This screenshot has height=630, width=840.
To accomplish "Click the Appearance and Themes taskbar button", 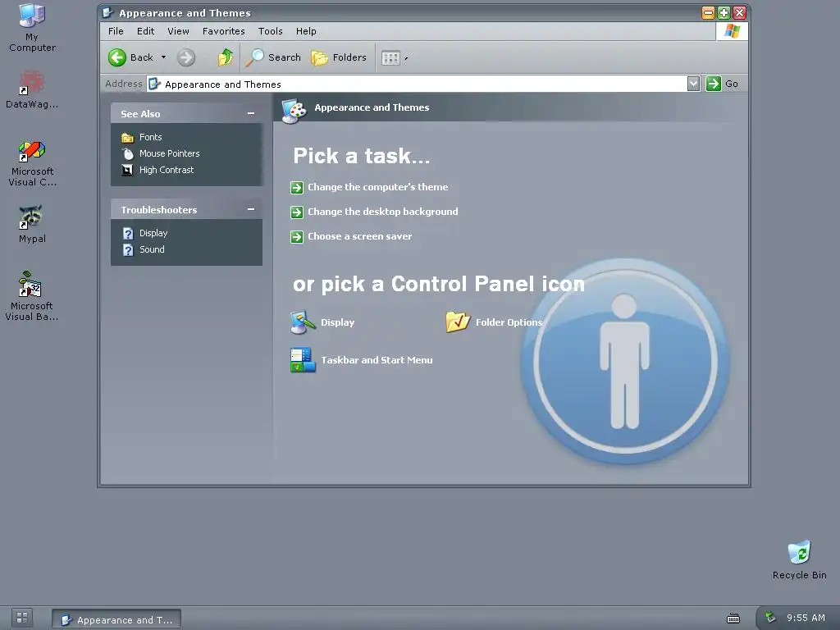I will pos(116,619).
